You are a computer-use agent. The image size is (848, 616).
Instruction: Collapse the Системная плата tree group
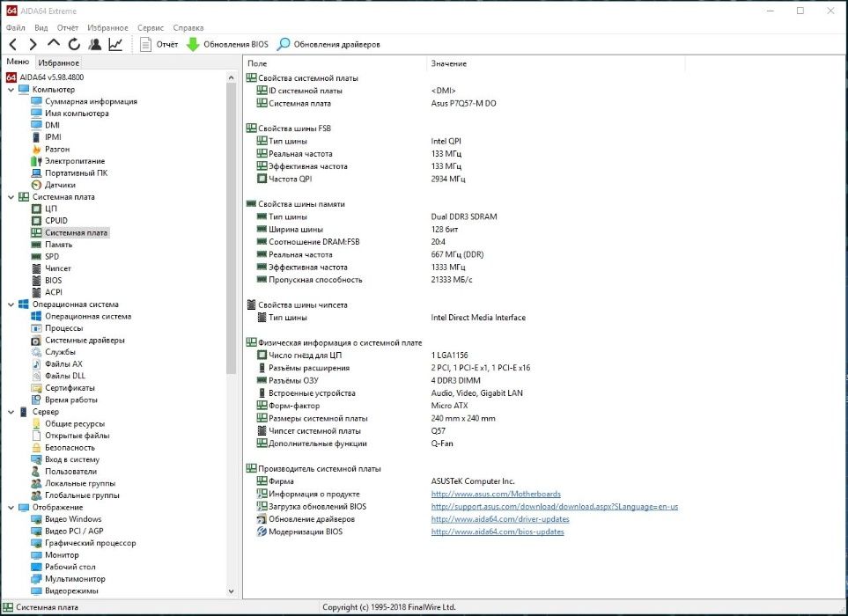11,197
